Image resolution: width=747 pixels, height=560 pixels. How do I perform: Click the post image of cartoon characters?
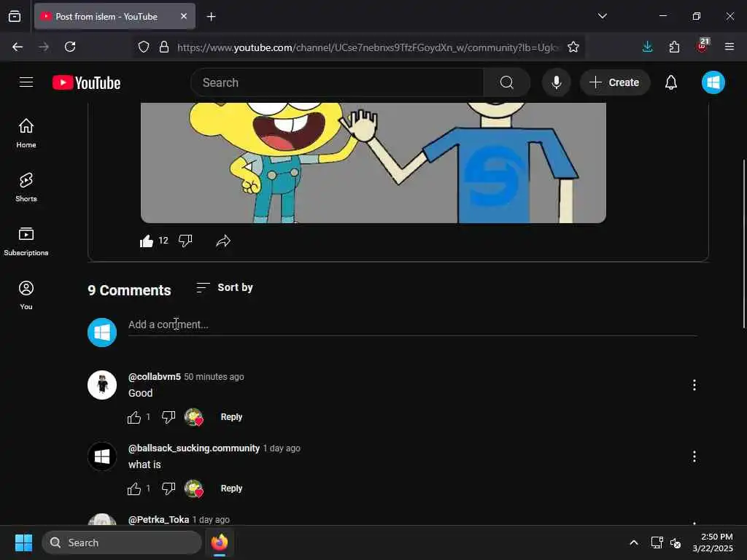pos(373,163)
